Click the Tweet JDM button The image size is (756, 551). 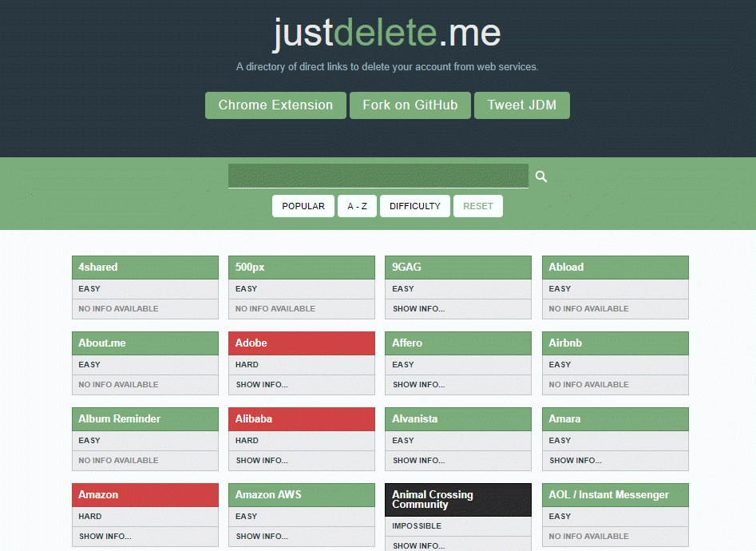point(521,105)
